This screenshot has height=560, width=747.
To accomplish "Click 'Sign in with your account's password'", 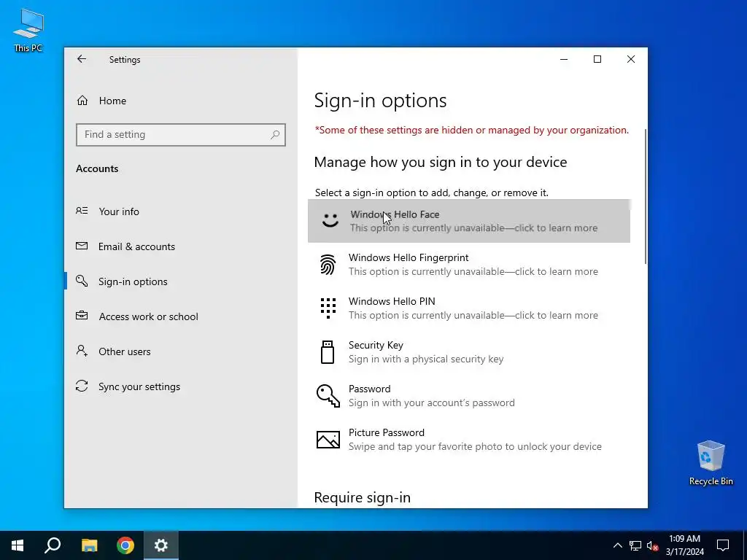I will (432, 402).
